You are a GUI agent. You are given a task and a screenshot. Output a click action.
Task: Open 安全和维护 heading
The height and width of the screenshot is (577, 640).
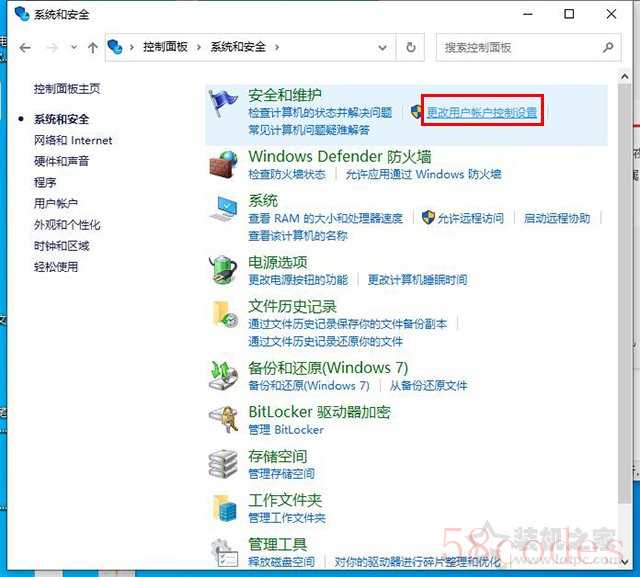[x=285, y=95]
